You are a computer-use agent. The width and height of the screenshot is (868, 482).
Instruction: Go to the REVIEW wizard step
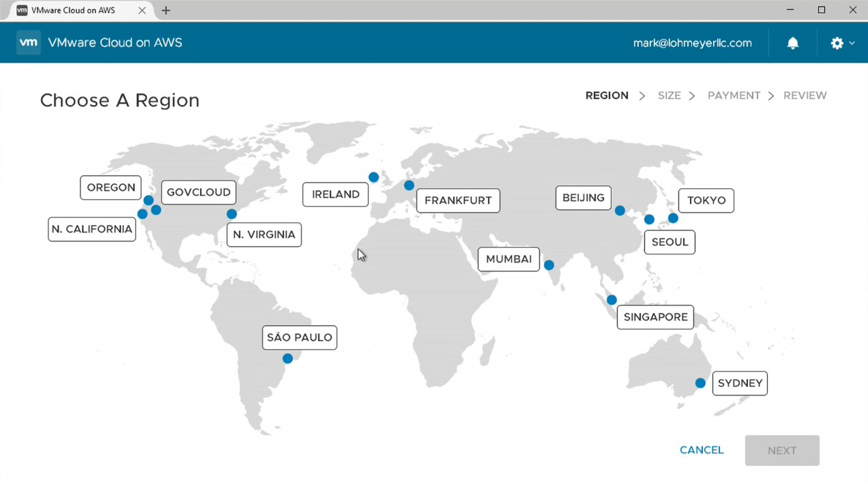(805, 95)
